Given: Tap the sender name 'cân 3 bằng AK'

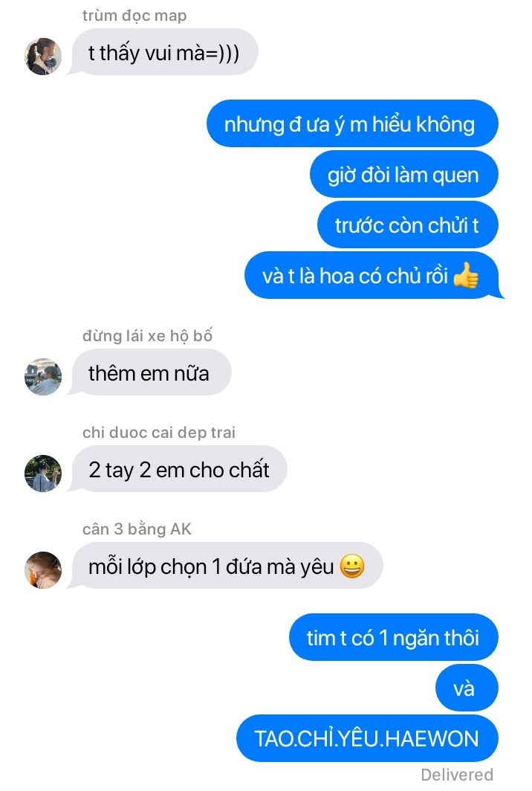Looking at the screenshot, I should 137,529.
